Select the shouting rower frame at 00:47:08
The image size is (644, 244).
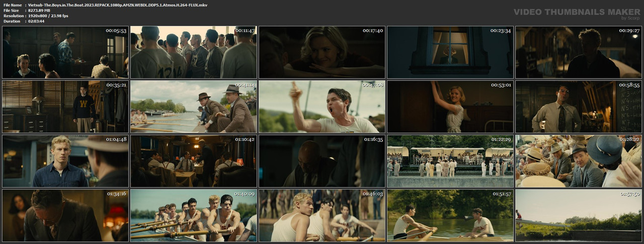322,107
